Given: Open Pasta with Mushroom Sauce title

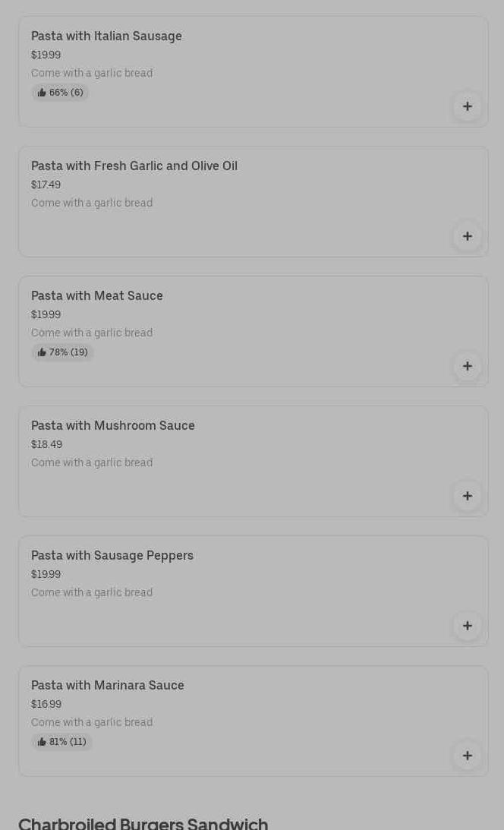Looking at the screenshot, I should [x=113, y=425].
